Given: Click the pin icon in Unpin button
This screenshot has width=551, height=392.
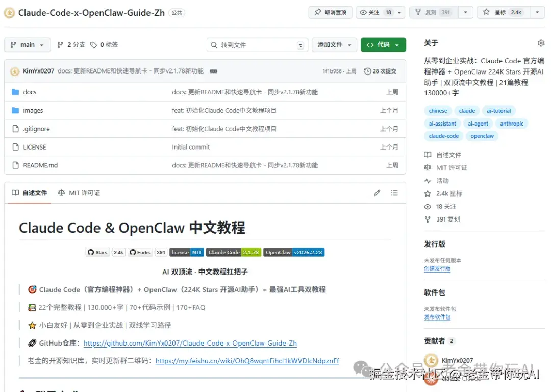Looking at the screenshot, I should (x=318, y=12).
